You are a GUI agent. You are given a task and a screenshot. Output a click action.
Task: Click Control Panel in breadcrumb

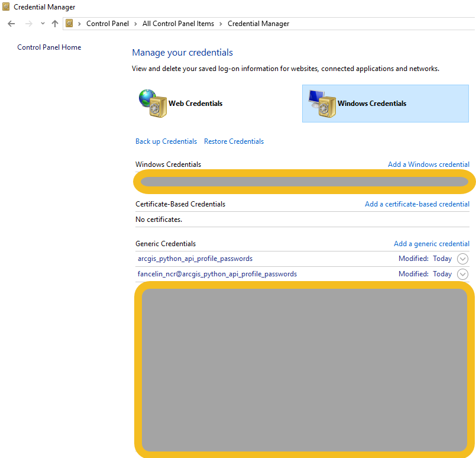[x=108, y=24]
